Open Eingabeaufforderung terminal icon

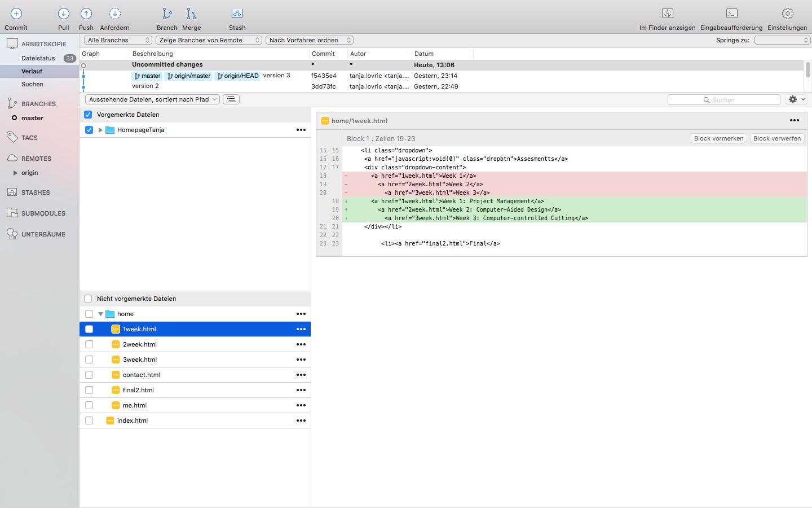tap(731, 14)
